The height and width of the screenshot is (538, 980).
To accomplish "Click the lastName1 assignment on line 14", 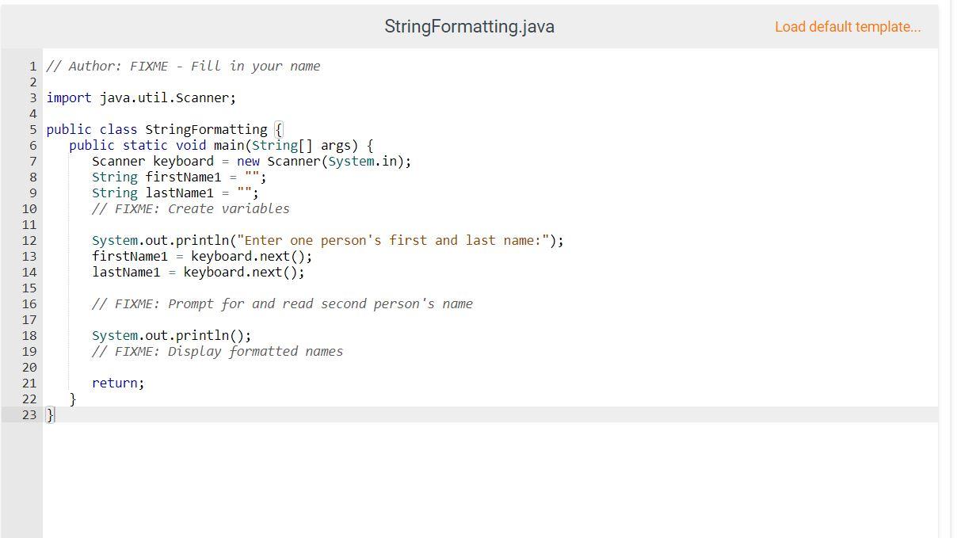I will [x=198, y=272].
